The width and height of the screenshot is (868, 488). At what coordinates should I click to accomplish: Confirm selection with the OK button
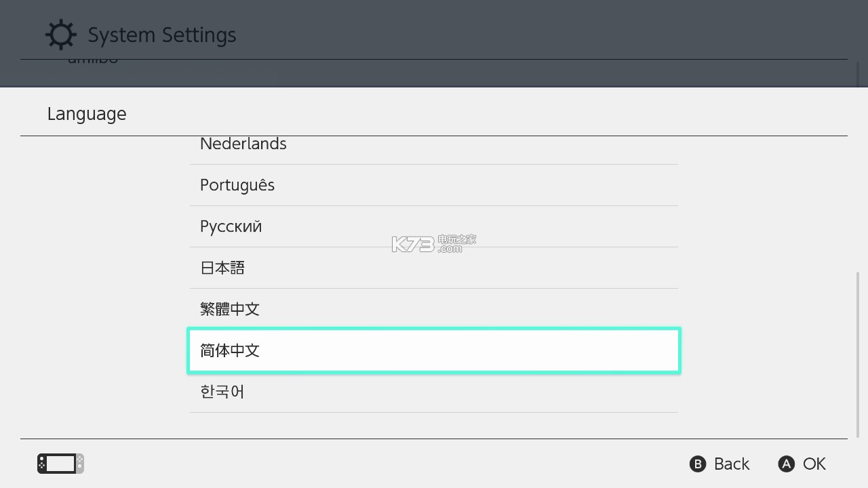click(x=802, y=464)
